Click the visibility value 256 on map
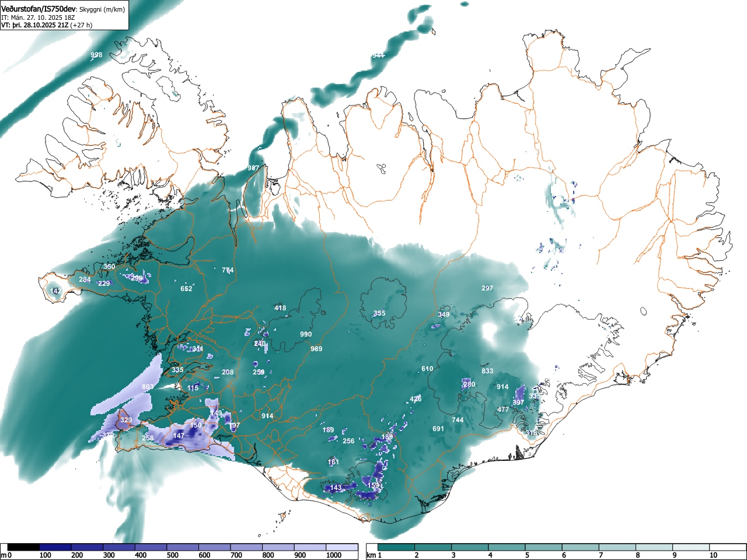The image size is (747, 560). 348,441
